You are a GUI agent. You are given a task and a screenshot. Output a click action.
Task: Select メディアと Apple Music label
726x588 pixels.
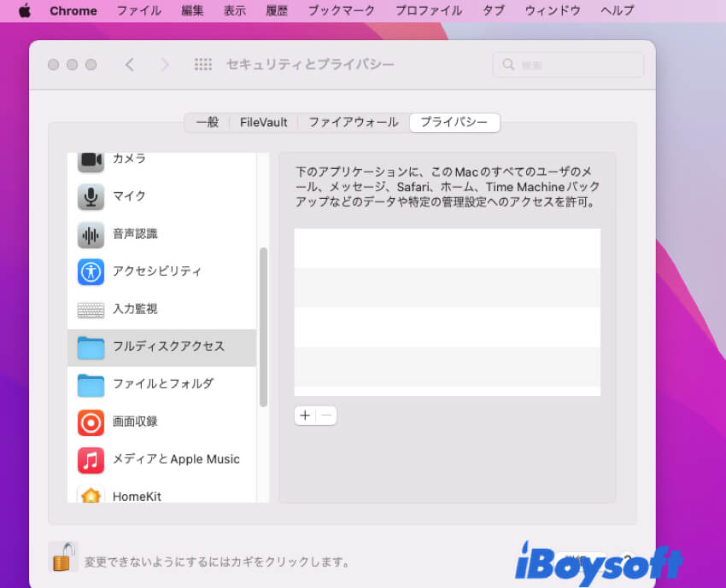pyautogui.click(x=177, y=459)
